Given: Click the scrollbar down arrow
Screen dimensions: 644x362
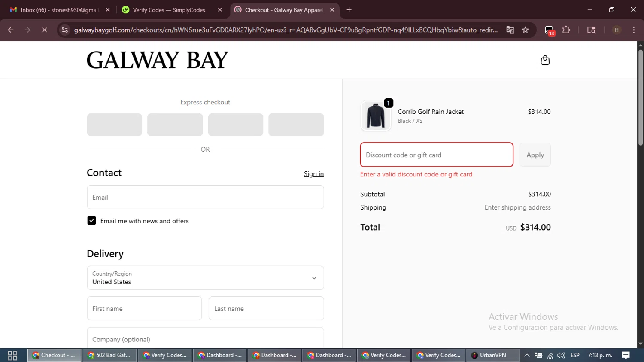Looking at the screenshot, I should 641,344.
